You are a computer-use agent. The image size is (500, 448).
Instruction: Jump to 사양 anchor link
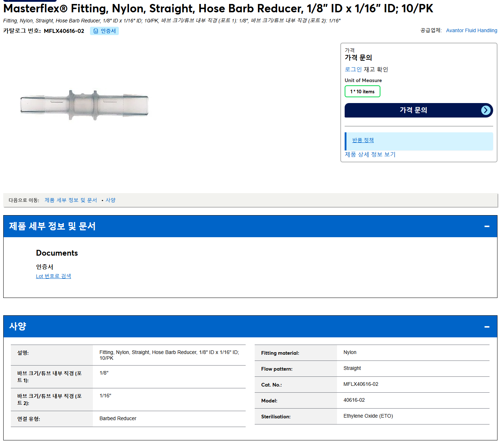click(x=111, y=200)
